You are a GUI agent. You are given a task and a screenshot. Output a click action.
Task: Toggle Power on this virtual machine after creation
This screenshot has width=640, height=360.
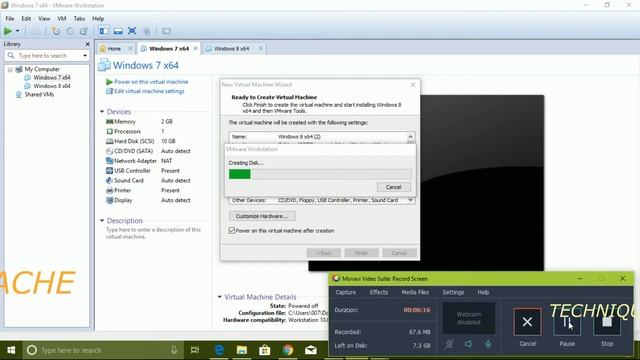(232, 231)
